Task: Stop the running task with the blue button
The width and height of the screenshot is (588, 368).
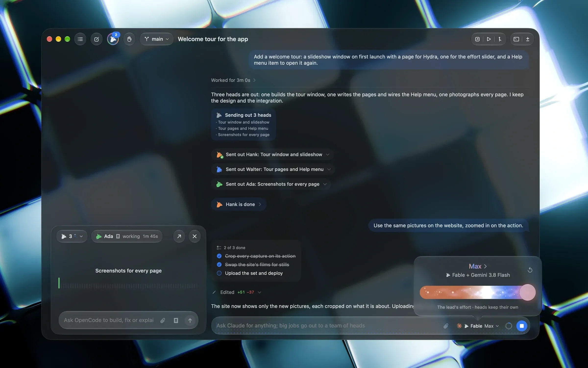Action: click(522, 326)
